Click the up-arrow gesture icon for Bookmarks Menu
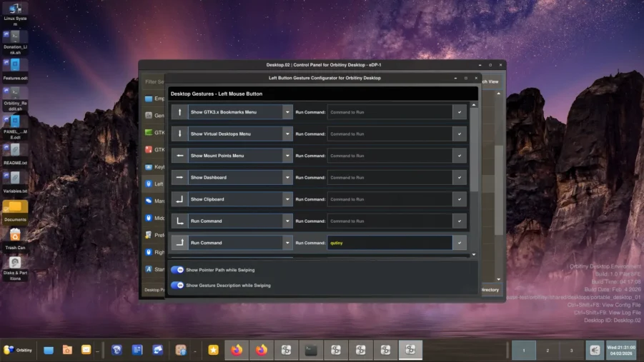Image resolution: width=644 pixels, height=362 pixels. pyautogui.click(x=179, y=112)
